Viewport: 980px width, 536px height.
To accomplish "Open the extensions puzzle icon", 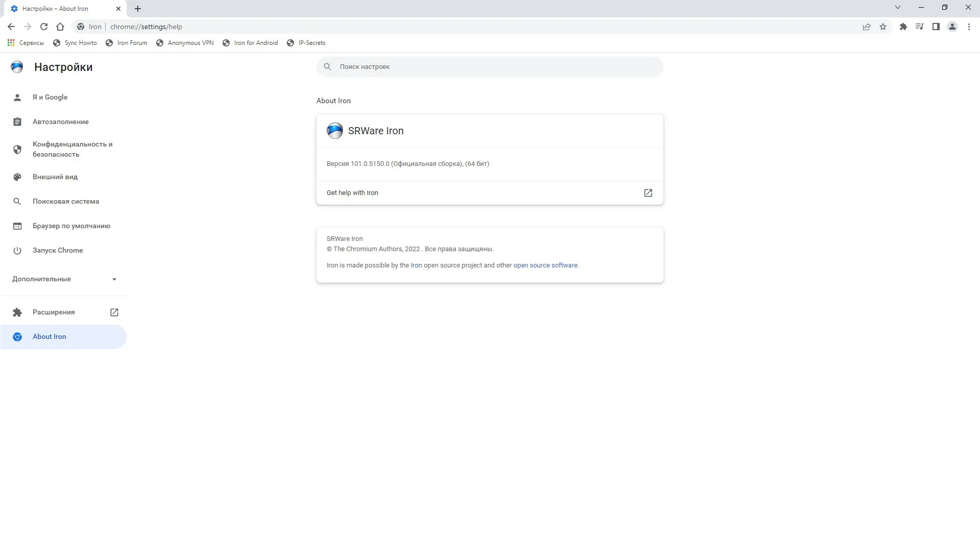I will 903,27.
